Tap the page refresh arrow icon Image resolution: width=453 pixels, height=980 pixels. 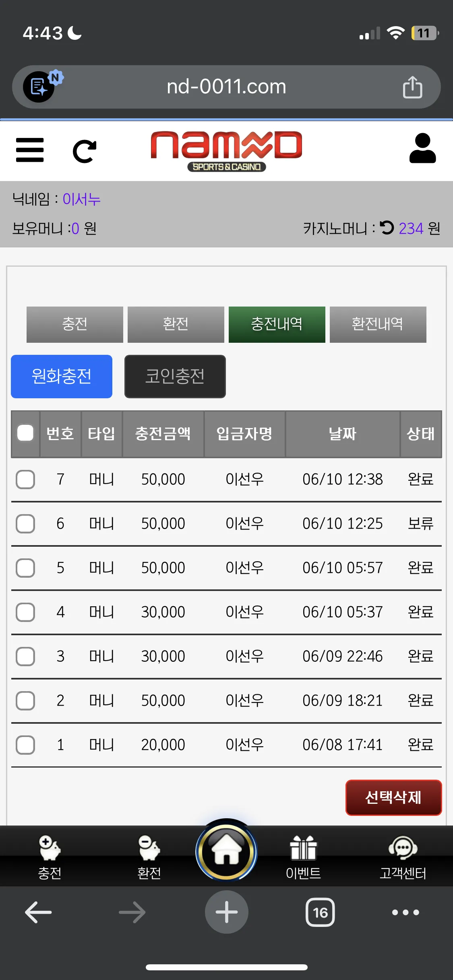pos(85,151)
